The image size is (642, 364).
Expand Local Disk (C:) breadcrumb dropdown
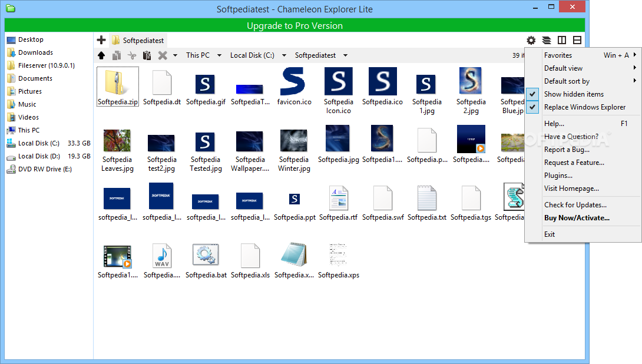[x=284, y=55]
